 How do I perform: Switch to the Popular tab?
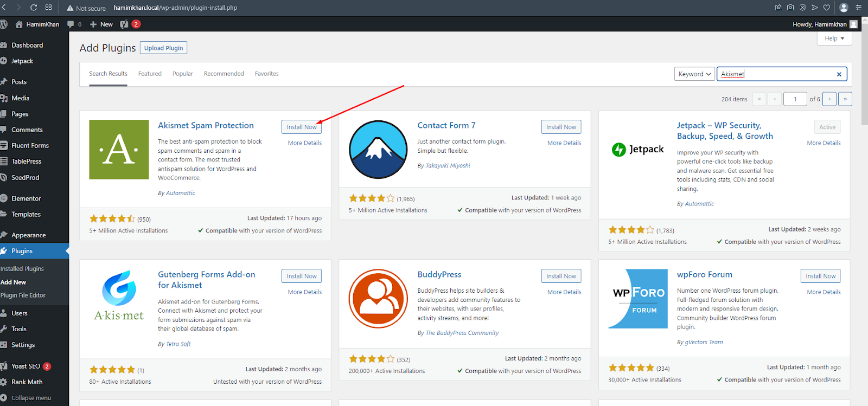click(x=183, y=74)
